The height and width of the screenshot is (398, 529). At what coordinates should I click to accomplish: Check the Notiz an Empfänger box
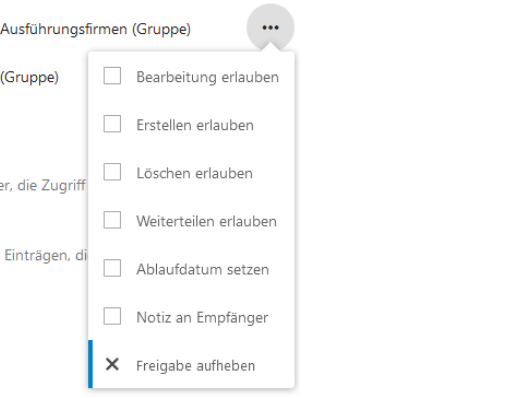(112, 316)
